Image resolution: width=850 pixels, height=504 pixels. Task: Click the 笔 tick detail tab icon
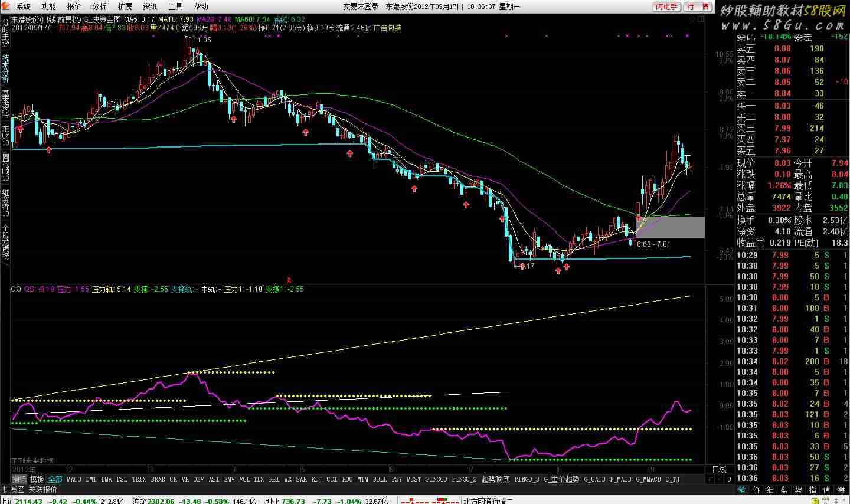[x=742, y=489]
